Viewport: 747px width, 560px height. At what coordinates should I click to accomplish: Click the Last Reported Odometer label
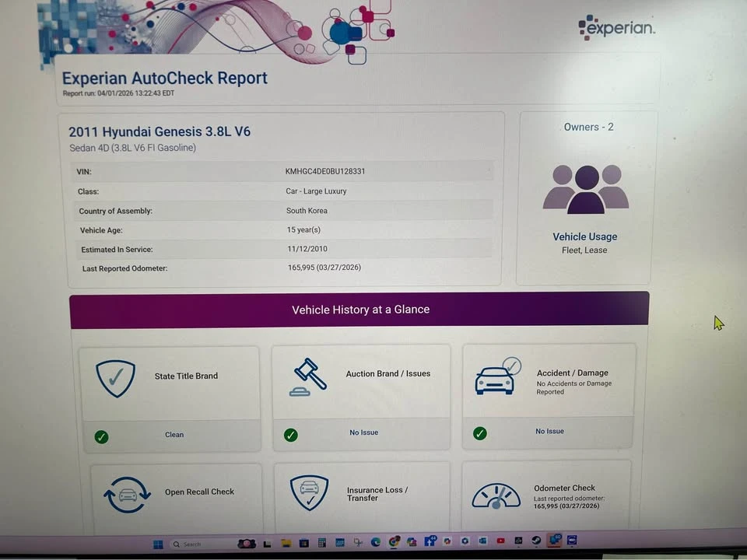click(x=124, y=268)
